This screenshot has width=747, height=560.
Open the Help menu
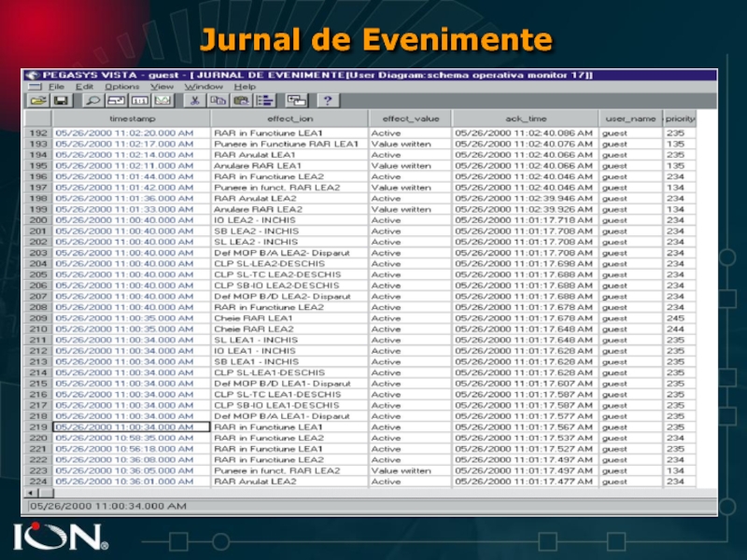[245, 87]
